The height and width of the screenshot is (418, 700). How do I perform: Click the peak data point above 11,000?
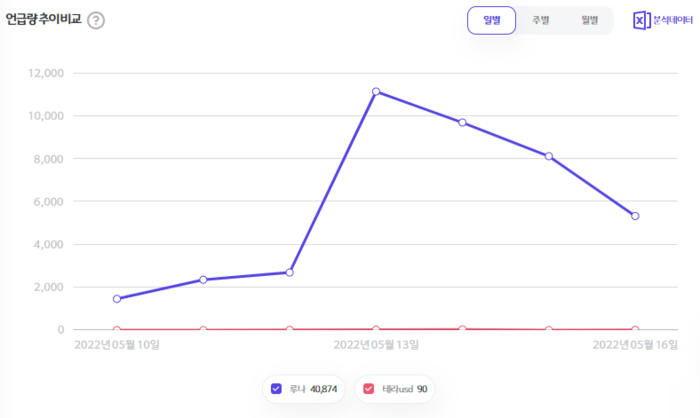[376, 91]
